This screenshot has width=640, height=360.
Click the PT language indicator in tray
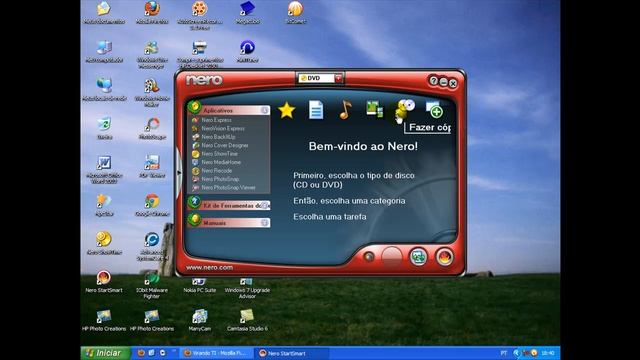[x=504, y=353]
